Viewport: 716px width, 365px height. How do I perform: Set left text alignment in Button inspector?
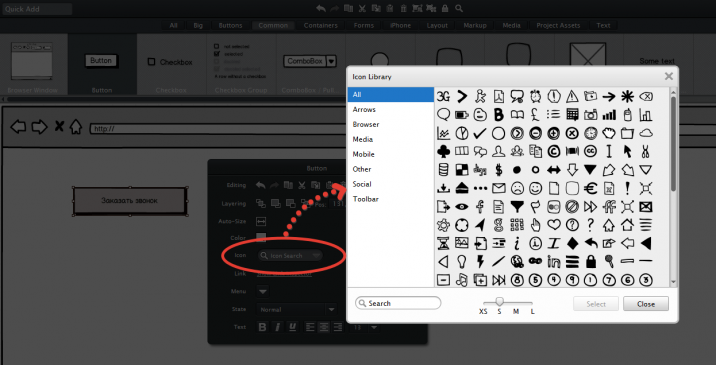click(x=310, y=327)
